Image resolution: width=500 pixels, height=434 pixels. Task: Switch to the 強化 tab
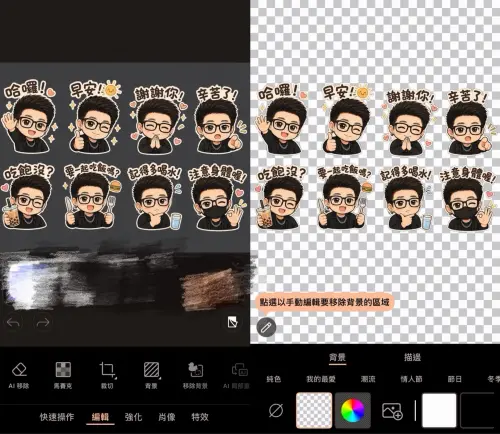click(x=133, y=417)
